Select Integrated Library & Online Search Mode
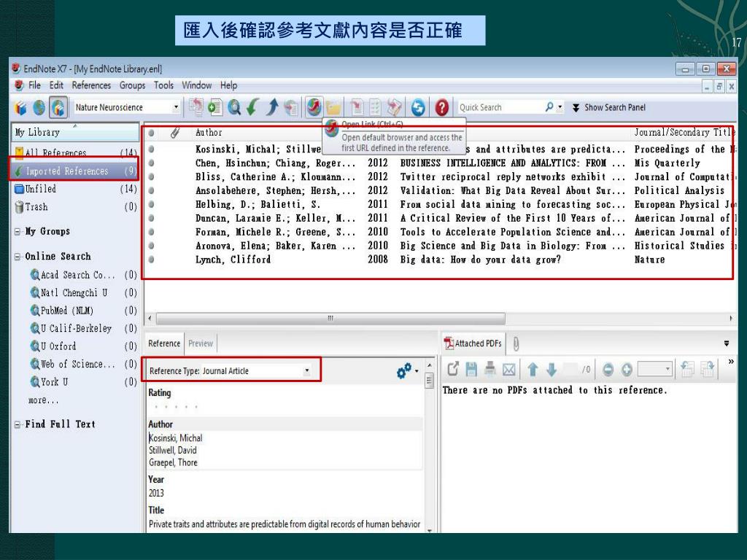This screenshot has height=560, width=747. (x=58, y=108)
